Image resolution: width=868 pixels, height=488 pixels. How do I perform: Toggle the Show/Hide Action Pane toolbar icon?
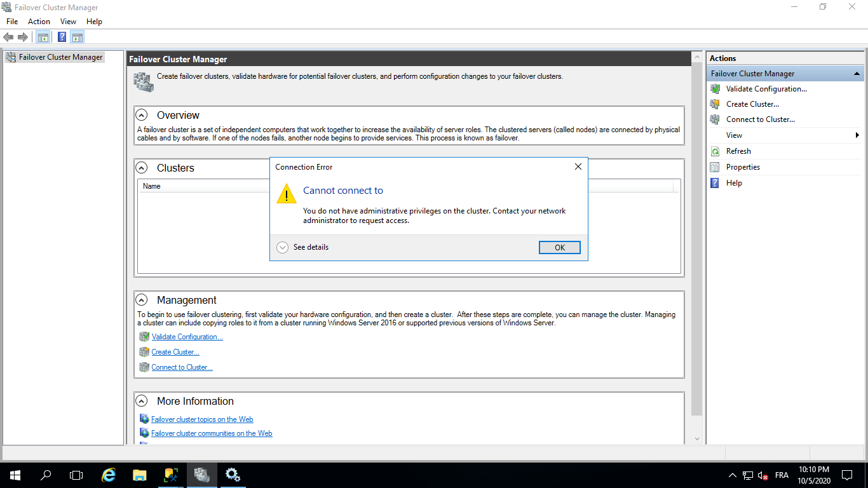tap(78, 37)
